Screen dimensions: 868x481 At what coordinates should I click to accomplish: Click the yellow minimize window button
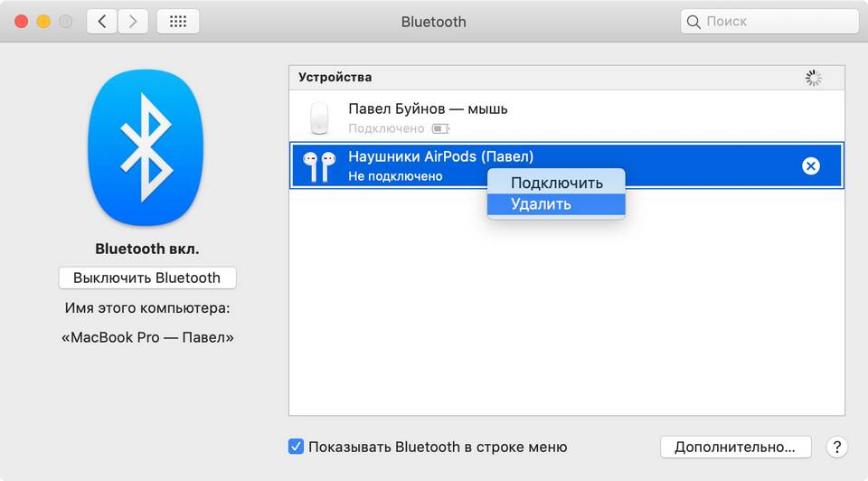(43, 22)
